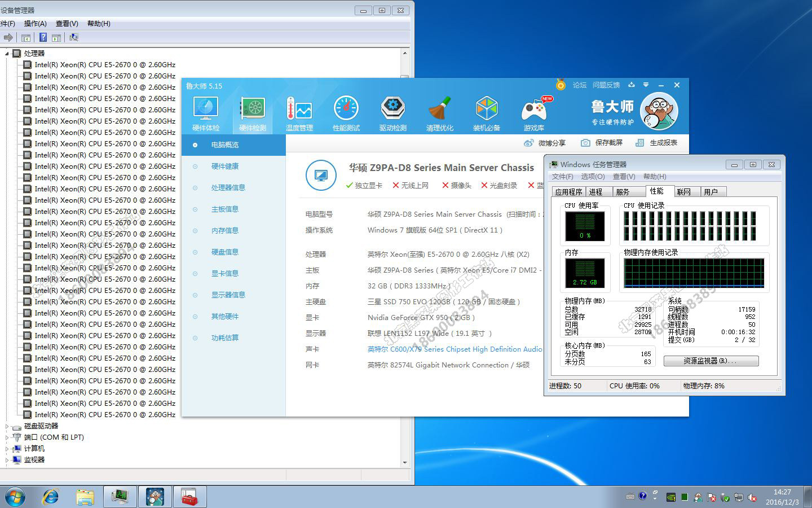Open 选项(O) menu in Task Manager

click(593, 177)
